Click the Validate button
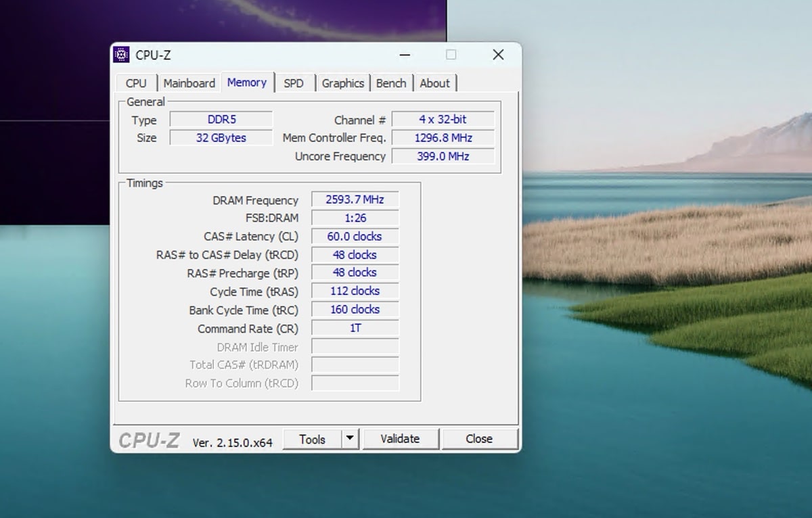Image resolution: width=812 pixels, height=518 pixels. pos(400,438)
